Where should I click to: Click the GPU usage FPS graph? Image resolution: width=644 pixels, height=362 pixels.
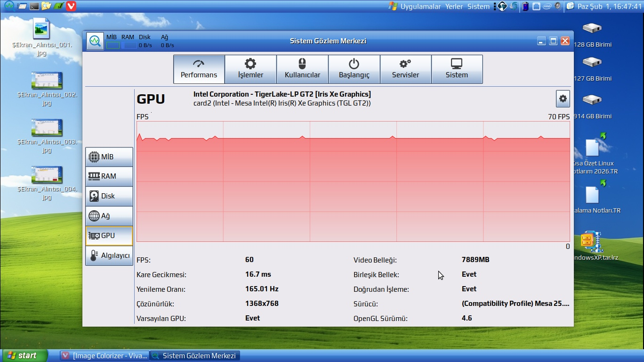353,181
